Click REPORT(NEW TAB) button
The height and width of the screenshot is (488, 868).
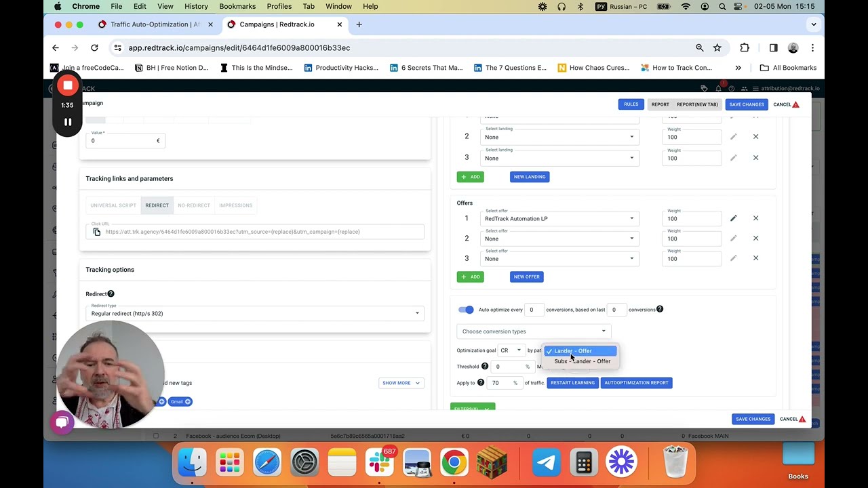pos(697,104)
